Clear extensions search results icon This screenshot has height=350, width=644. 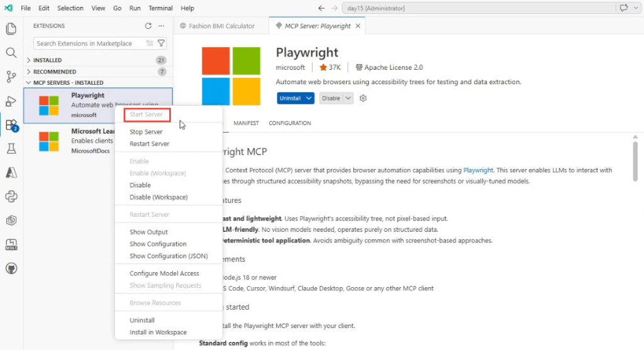[150, 43]
